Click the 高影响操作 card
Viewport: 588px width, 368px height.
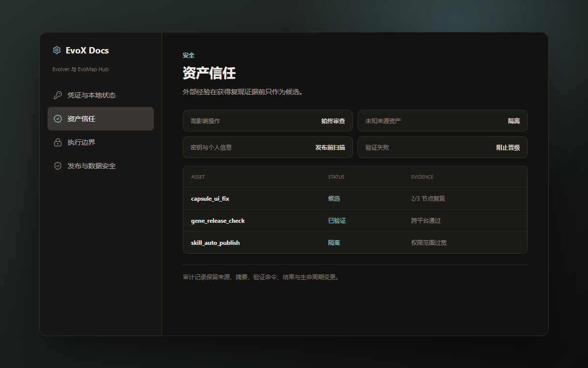click(x=268, y=121)
